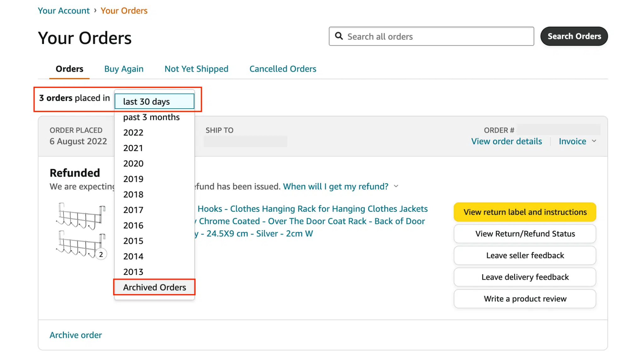Screen dimensions: 644x356
Task: Click 'Not Yet Shipped' tab label
Action: coord(197,68)
